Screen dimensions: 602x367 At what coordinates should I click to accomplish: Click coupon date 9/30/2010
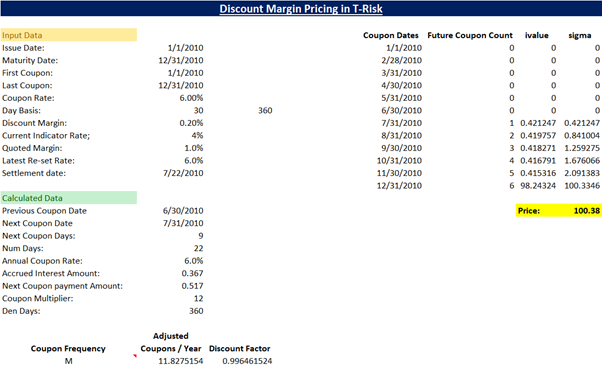[402, 148]
